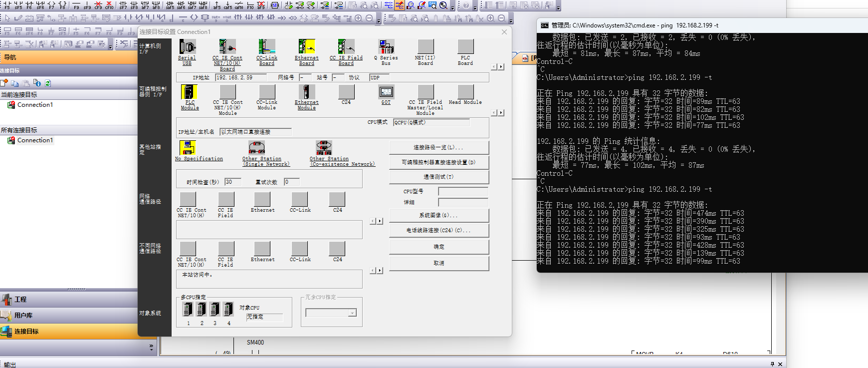The height and width of the screenshot is (368, 868).
Task: Click the PLC Module icon
Action: click(189, 92)
